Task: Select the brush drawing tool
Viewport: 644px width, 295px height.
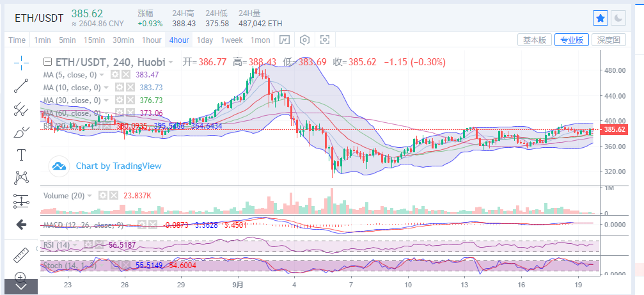Action: click(21, 132)
